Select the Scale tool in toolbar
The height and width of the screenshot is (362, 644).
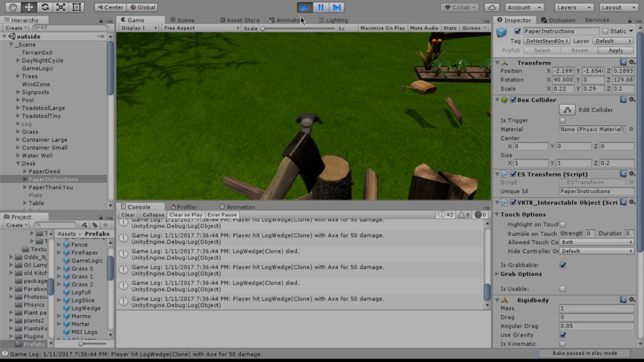(x=61, y=7)
